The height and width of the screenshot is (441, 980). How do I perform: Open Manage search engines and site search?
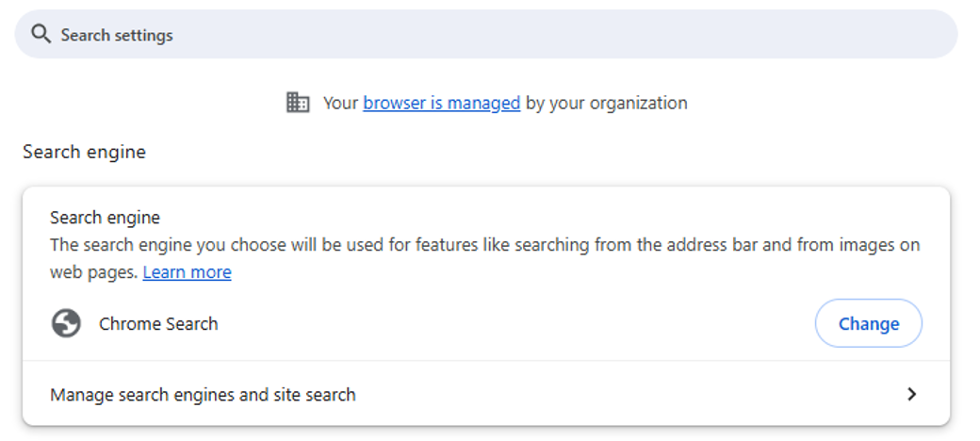203,395
